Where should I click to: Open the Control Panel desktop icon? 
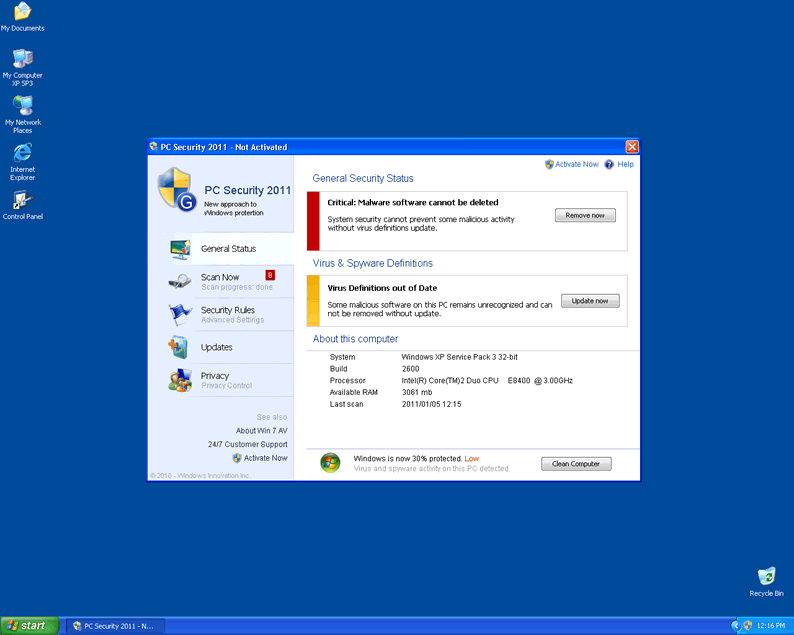coord(22,201)
